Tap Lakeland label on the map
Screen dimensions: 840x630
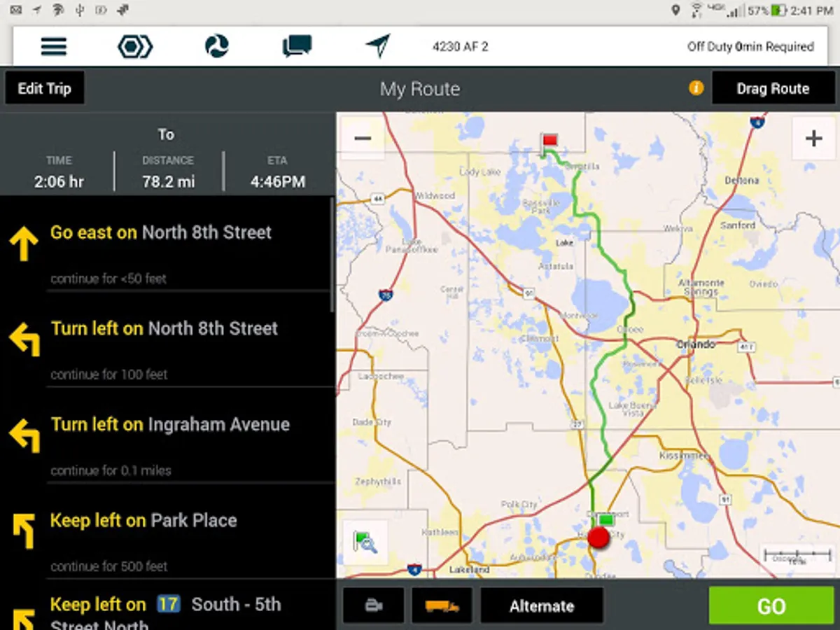(470, 570)
